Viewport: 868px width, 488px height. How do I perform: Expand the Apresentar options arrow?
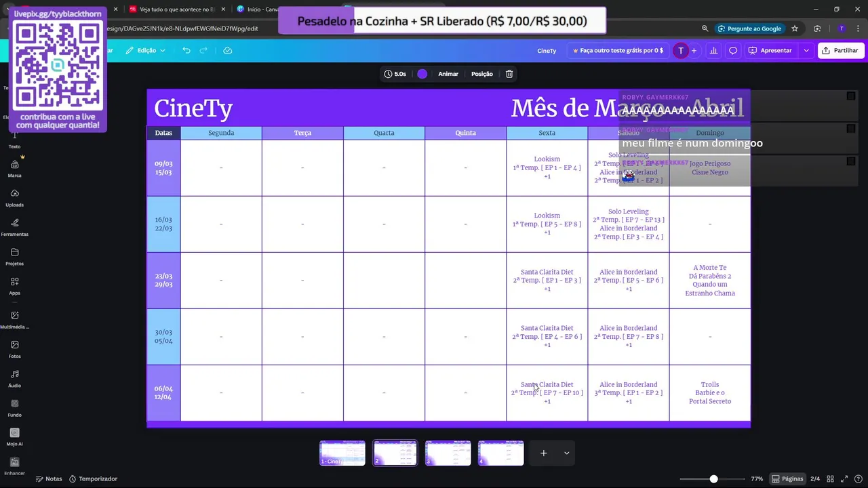[x=806, y=50]
